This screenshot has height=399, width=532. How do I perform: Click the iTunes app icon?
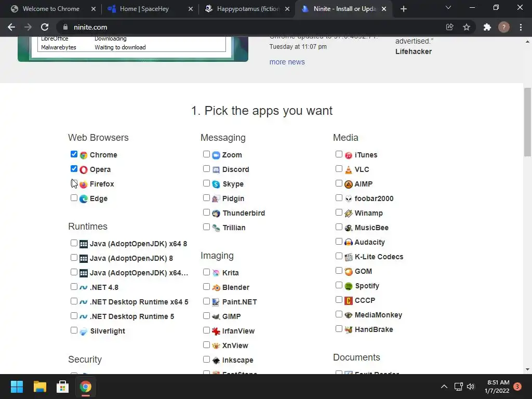click(349, 155)
